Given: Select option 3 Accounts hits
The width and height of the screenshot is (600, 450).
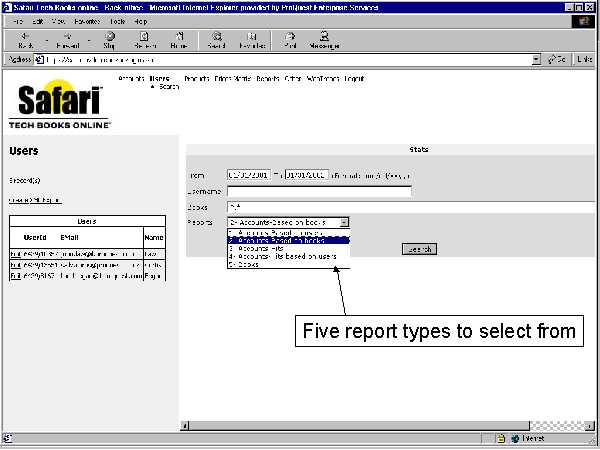Looking at the screenshot, I should [x=289, y=248].
